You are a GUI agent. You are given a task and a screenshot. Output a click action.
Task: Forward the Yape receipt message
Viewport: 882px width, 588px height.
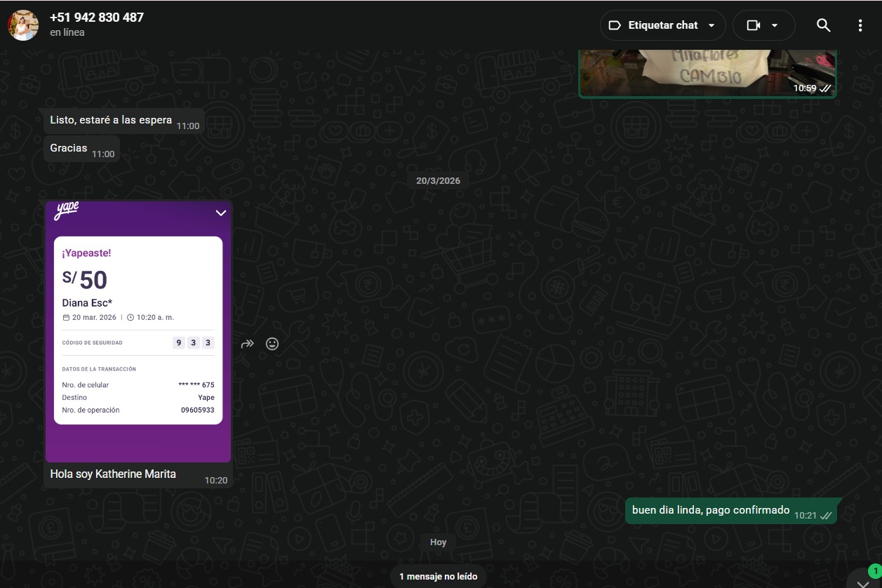coord(247,344)
